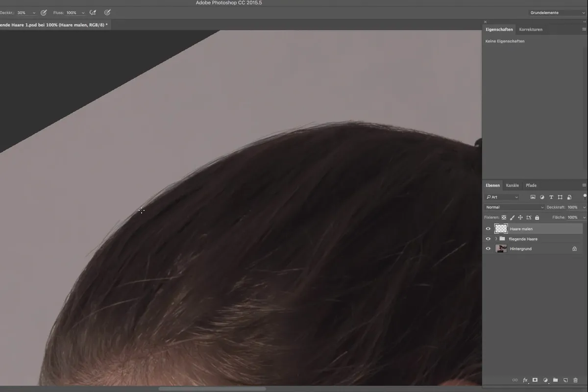588x392 pixels.
Task: Switch to the Korrekturen tab
Action: (x=531, y=29)
